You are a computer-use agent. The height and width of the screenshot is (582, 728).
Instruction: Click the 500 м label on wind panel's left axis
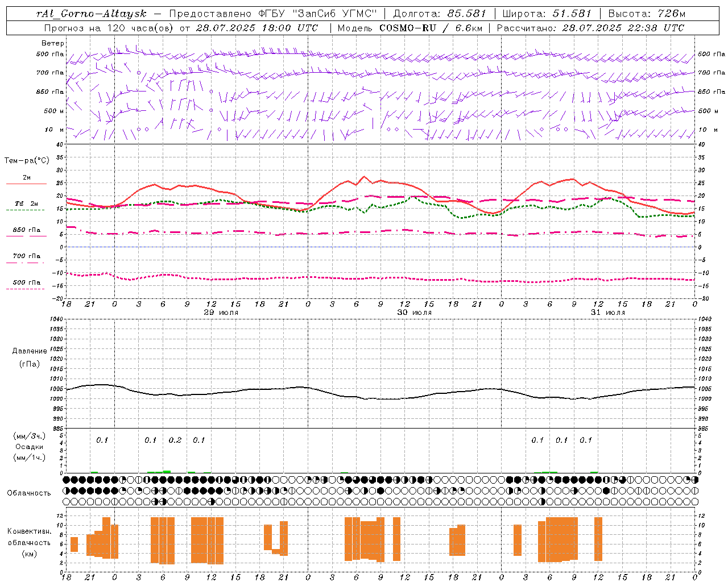pyautogui.click(x=54, y=111)
